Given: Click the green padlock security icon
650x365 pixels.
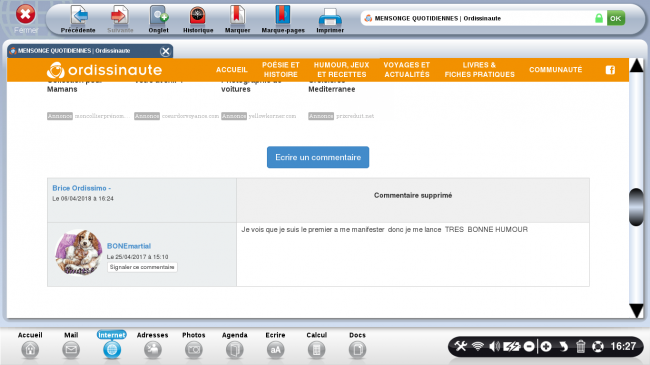Looking at the screenshot, I should (599, 18).
